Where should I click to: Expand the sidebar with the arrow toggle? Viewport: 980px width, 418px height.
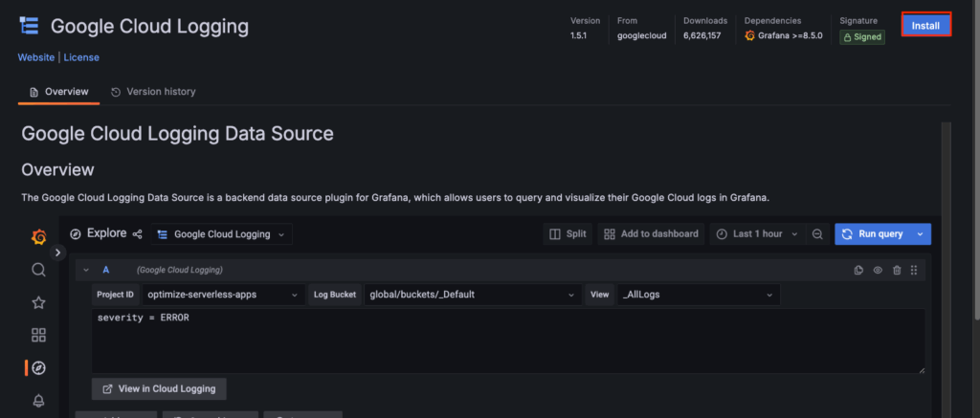click(57, 253)
